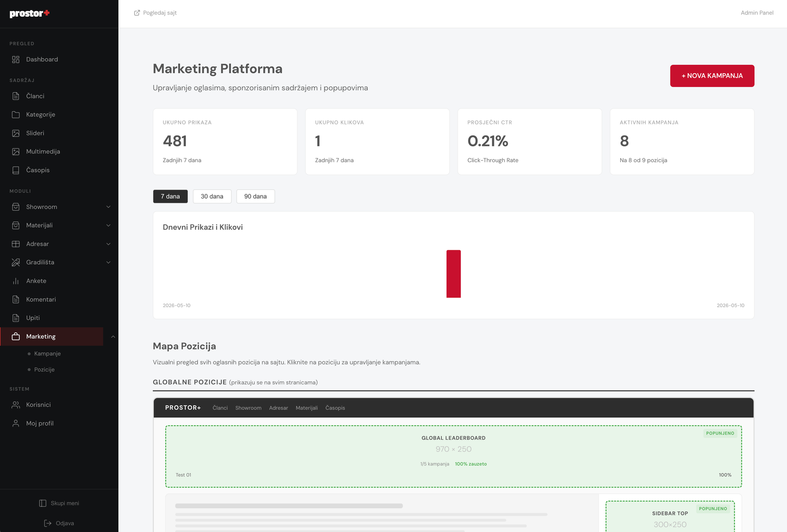Click the Upiti document icon
The image size is (787, 532).
[x=16, y=318]
